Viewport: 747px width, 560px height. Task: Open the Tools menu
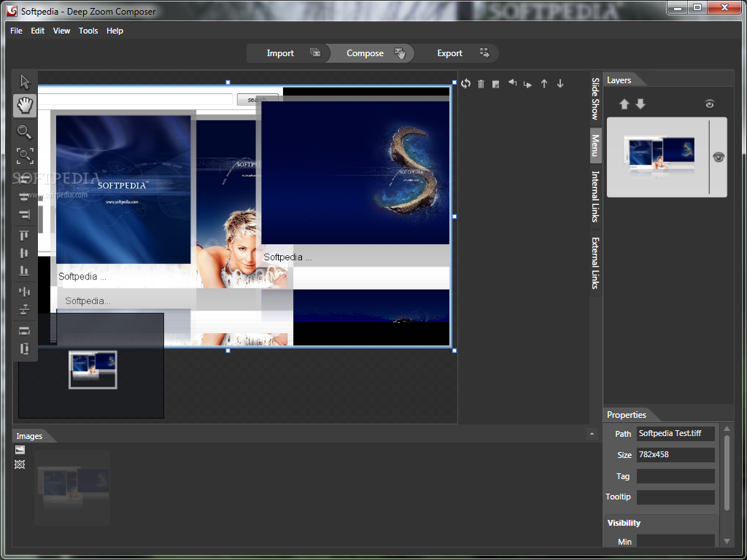pyautogui.click(x=88, y=31)
